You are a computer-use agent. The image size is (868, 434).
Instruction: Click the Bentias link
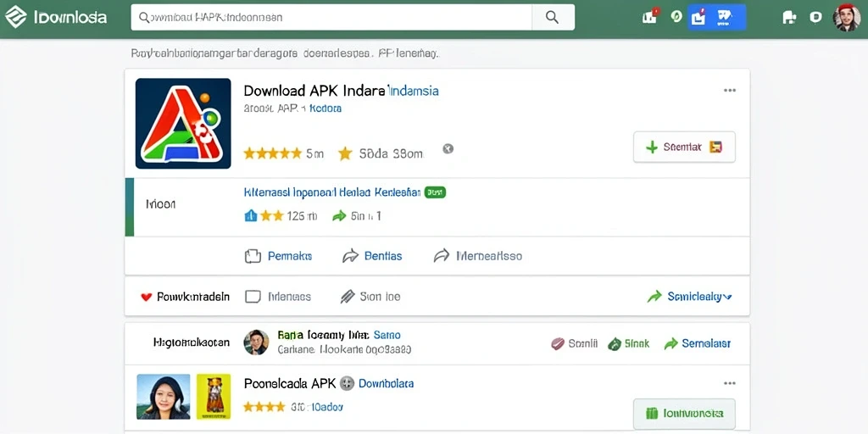coord(383,256)
